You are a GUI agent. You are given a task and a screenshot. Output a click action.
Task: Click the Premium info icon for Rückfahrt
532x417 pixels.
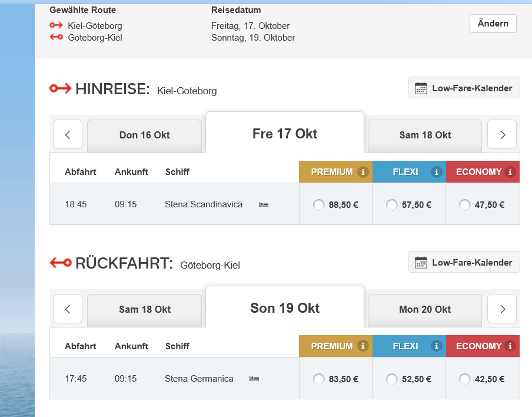click(363, 346)
